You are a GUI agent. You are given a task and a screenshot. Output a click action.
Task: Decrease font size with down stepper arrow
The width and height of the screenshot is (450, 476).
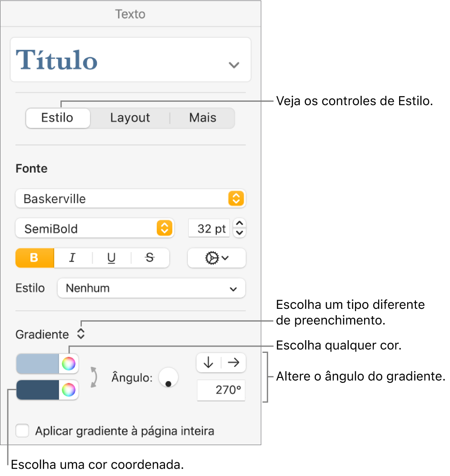point(240,233)
